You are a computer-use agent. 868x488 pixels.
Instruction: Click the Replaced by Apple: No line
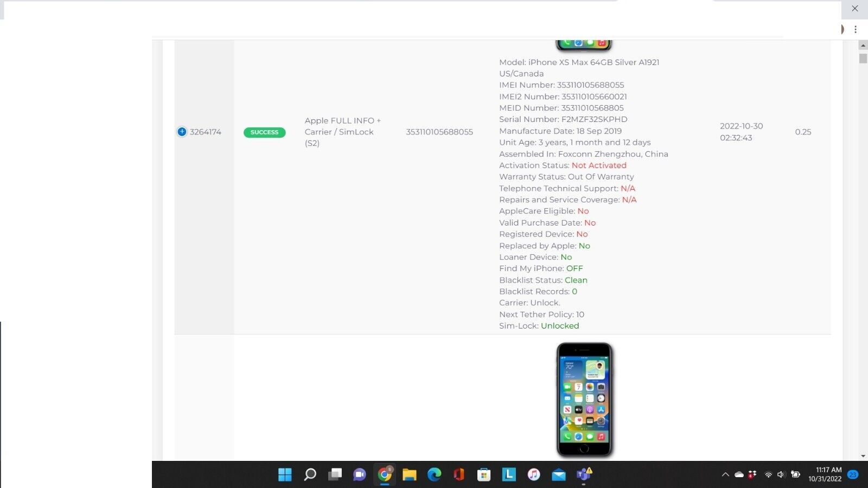coord(545,246)
